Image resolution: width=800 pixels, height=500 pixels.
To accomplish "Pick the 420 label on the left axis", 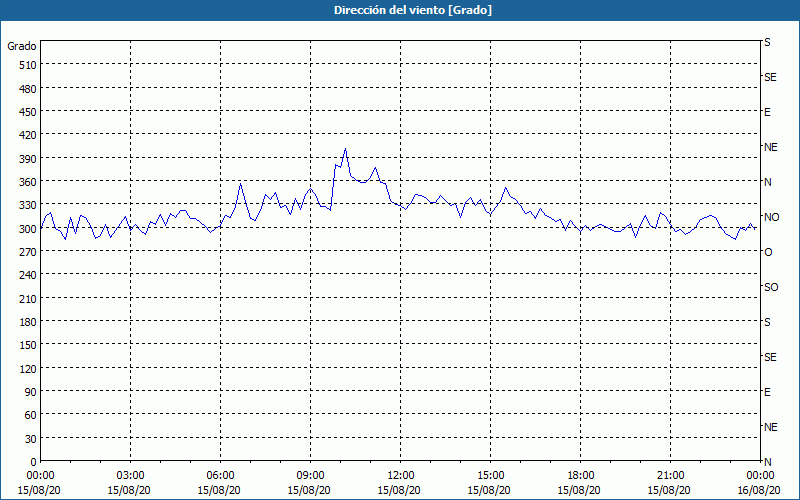I will (28, 135).
